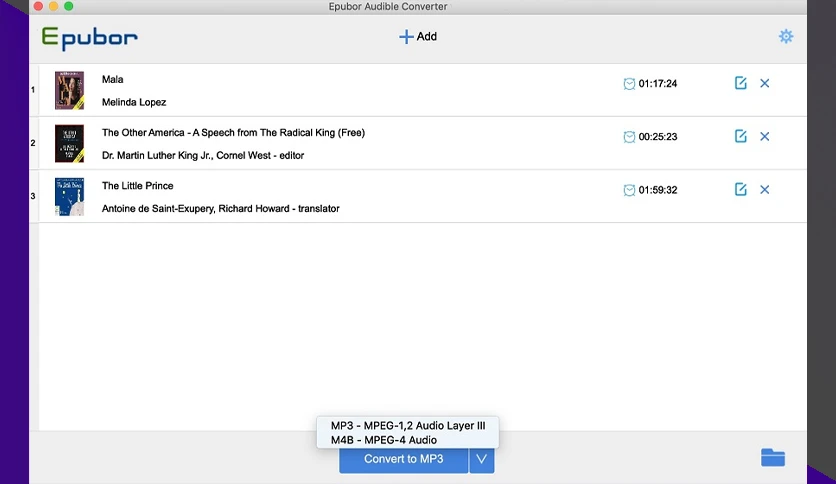
Task: Remove Mala from the list
Action: click(x=765, y=83)
